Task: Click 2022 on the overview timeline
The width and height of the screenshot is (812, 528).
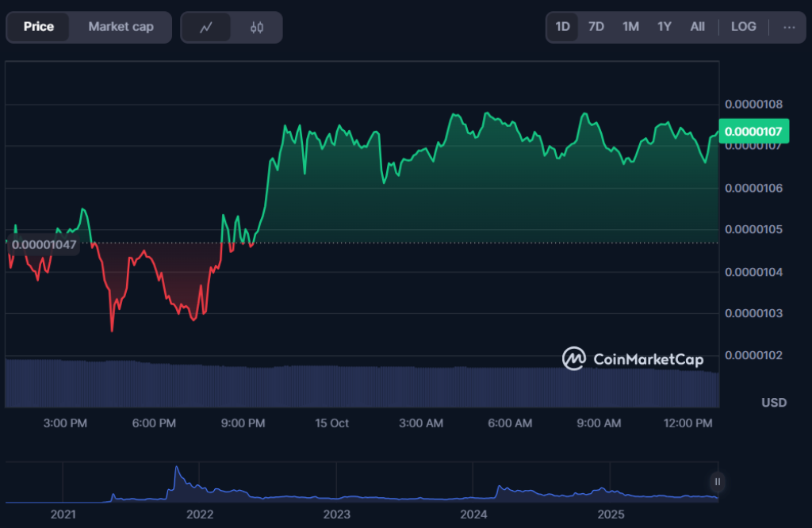Action: pos(200,515)
